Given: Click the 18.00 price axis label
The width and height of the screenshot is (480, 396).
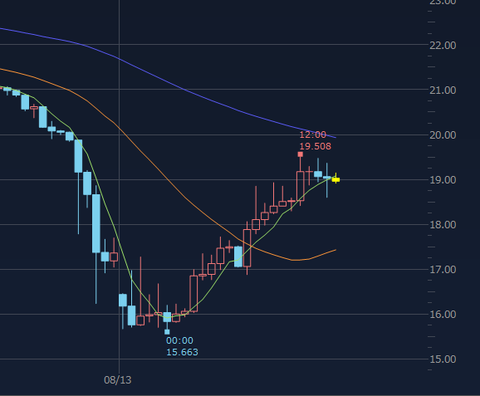Looking at the screenshot, I should (443, 225).
